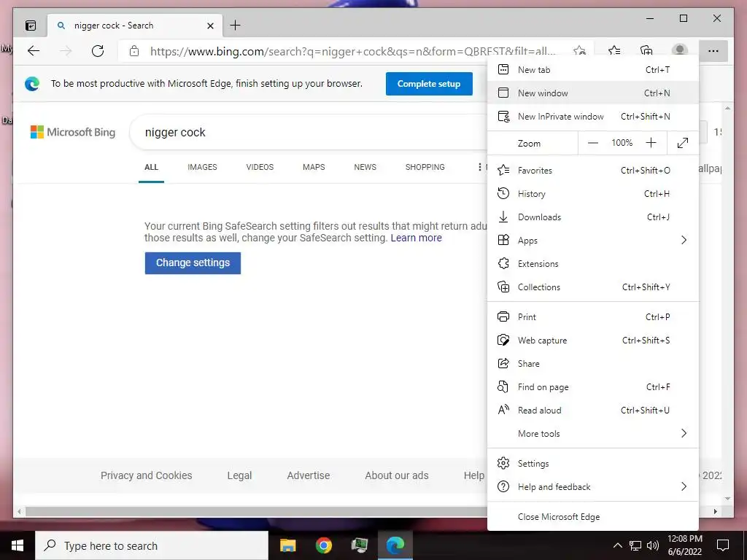Viewport: 747px width, 560px height.
Task: Add this page to favorites with the star-plus icon
Action: [579, 50]
